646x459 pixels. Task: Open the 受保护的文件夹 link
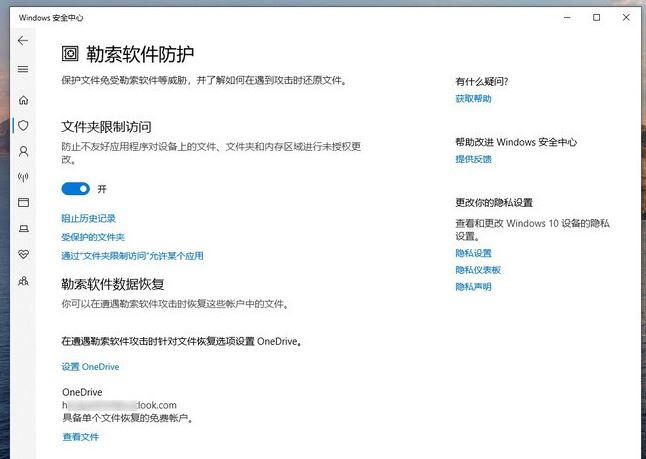93,237
